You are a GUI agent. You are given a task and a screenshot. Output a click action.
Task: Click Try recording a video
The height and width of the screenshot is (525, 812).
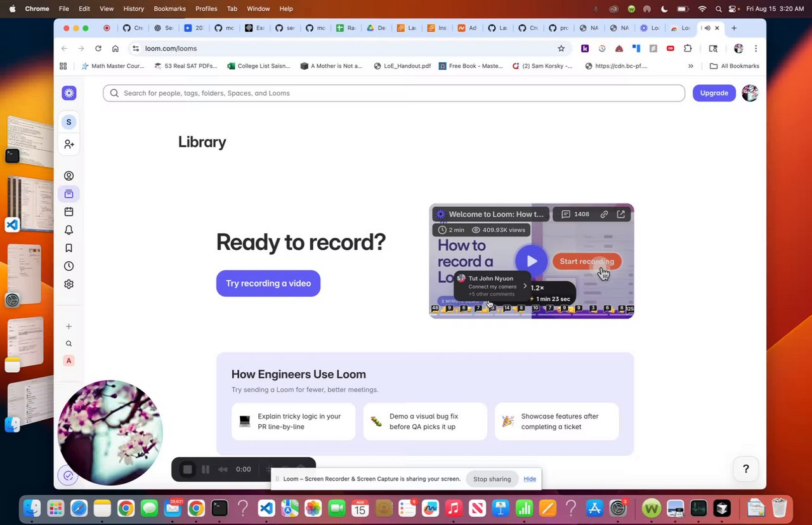(x=268, y=283)
